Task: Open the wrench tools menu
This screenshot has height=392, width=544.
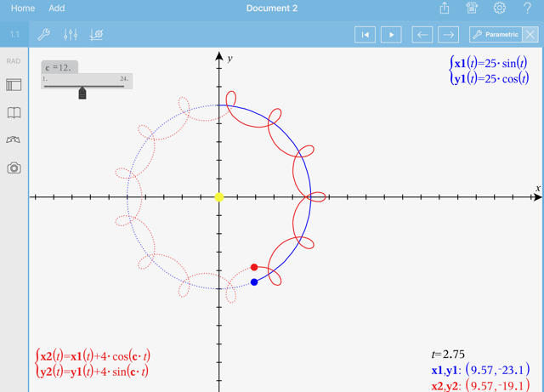Action: [x=43, y=35]
